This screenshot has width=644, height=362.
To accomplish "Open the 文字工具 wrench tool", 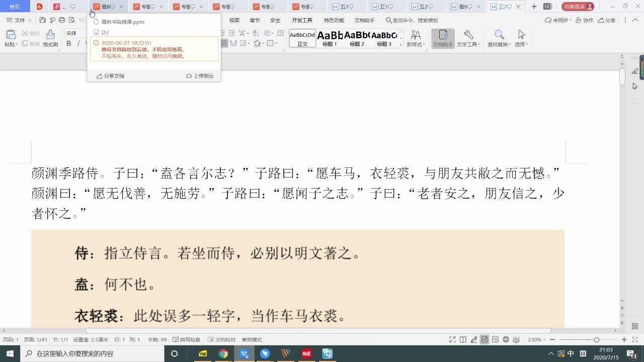I will coord(468,38).
